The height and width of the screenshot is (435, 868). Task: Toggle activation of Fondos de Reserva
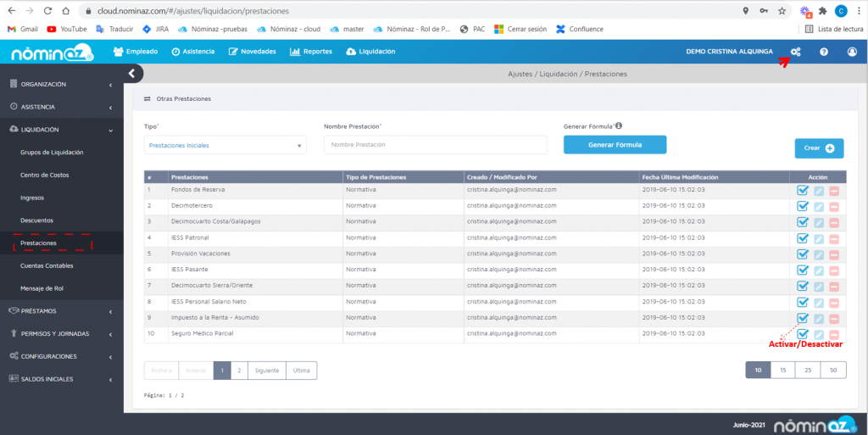click(802, 191)
